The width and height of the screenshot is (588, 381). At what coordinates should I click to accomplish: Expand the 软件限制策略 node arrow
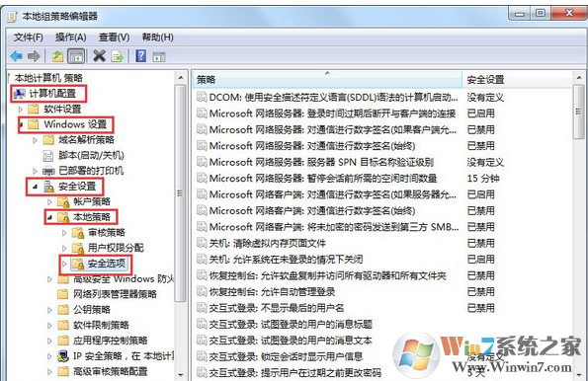pyautogui.click(x=49, y=326)
